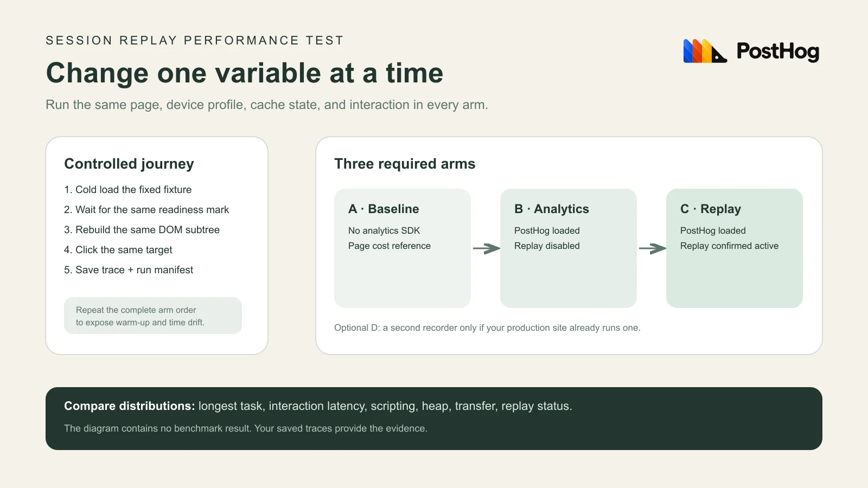Click the 'Compare distributions' dark banner text

318,406
